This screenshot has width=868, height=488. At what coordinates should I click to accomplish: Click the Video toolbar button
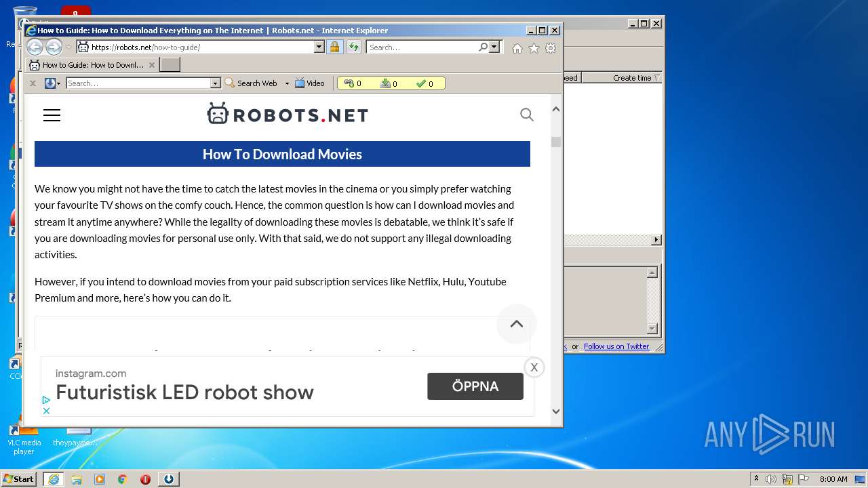309,83
